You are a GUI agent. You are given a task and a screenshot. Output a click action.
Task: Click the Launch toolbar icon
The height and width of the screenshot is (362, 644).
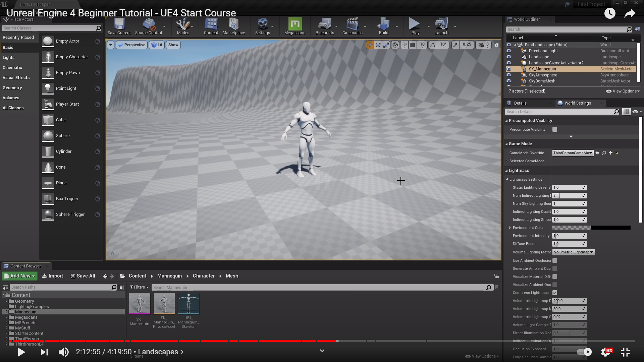(x=441, y=26)
